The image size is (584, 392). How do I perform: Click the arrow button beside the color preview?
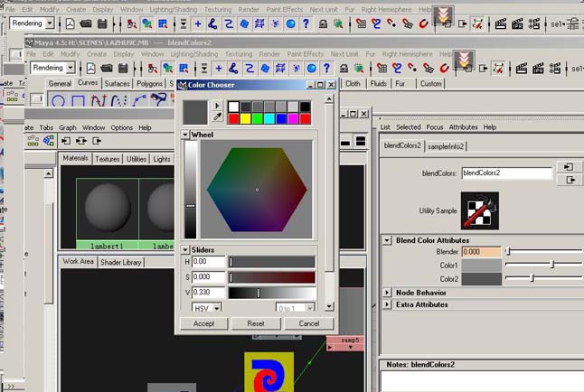tap(217, 106)
